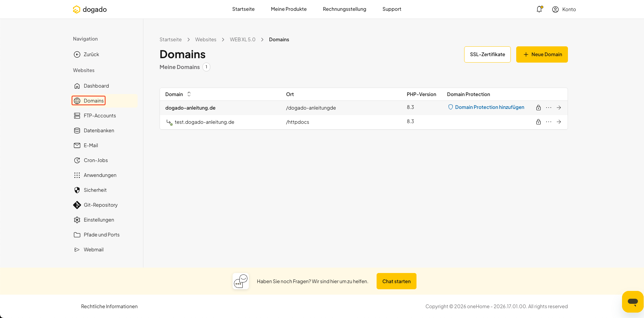The height and width of the screenshot is (318, 644).
Task: Click the PHP-Version column header
Action: pos(421,94)
